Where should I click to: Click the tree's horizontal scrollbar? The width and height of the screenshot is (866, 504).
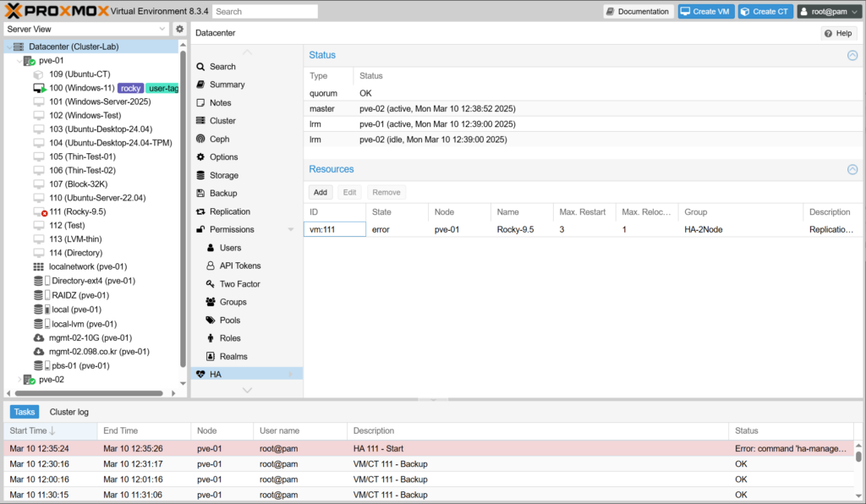[85, 393]
